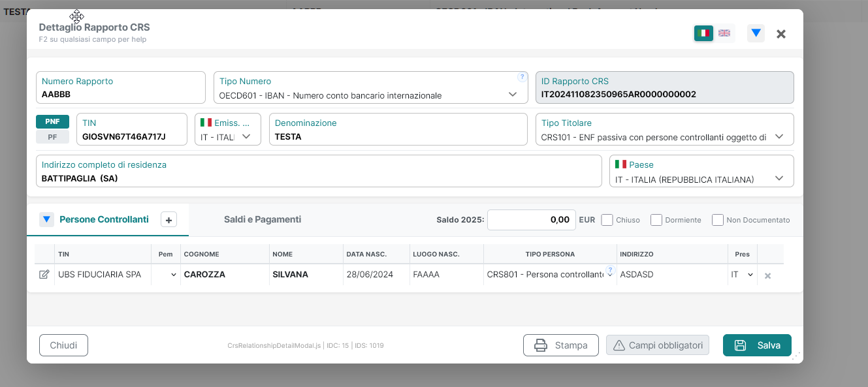The image size is (868, 387).
Task: Click the Saldo 2025 amount field
Action: point(532,220)
